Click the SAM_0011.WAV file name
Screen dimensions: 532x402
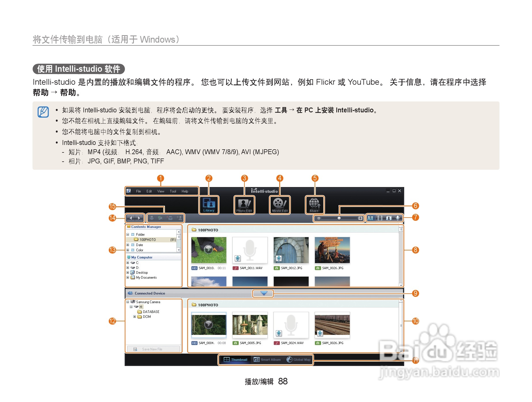click(x=251, y=268)
